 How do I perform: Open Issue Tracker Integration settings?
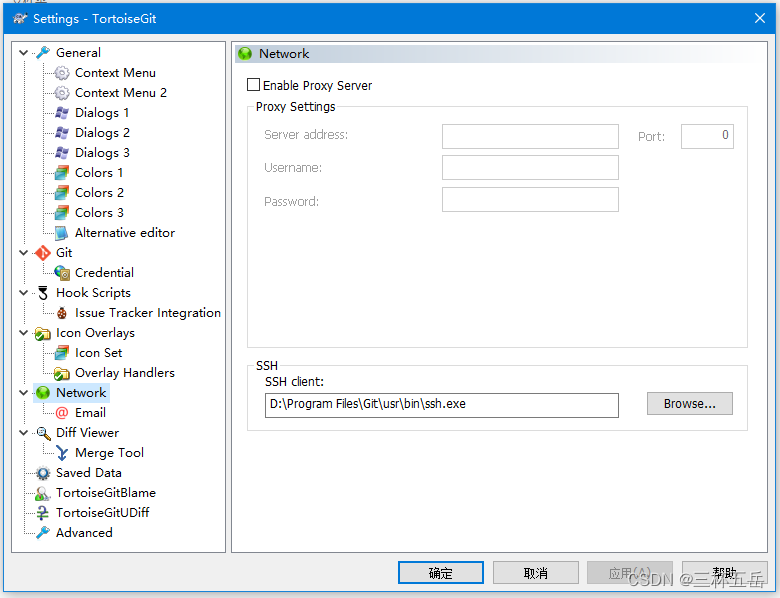point(148,313)
